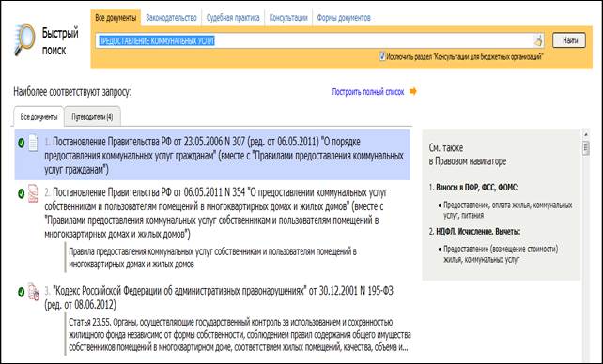Click the clear-field icon in search box
This screenshot has height=364, width=603.
coord(538,40)
